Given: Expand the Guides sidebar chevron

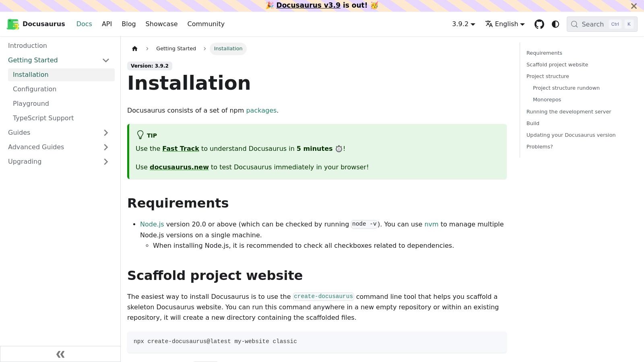Looking at the screenshot, I should click(106, 133).
